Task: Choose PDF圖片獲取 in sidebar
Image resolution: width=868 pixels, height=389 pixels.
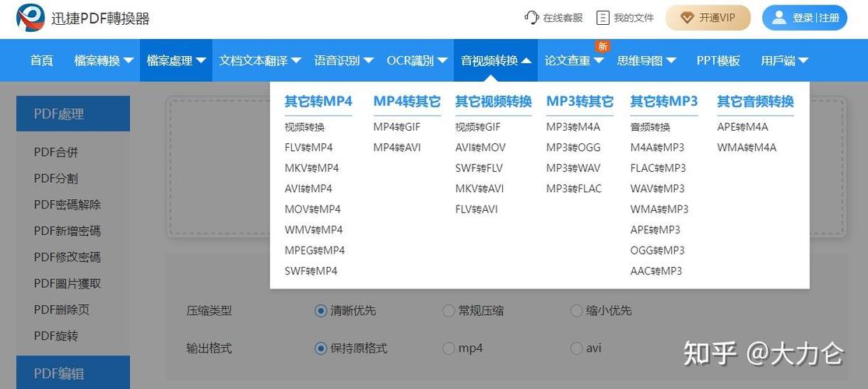Action: click(67, 283)
